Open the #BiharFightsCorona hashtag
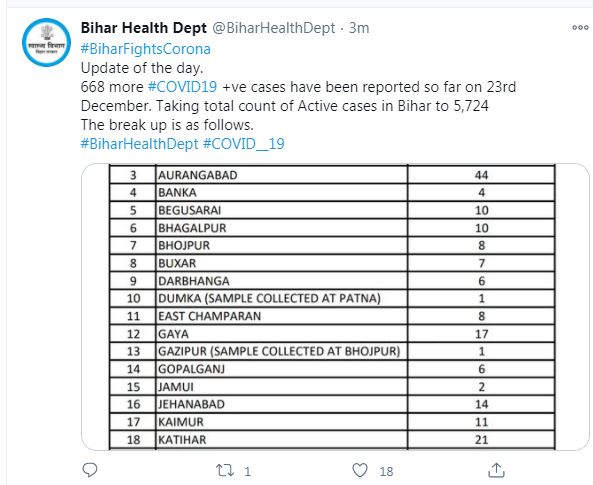Image resolution: width=593 pixels, height=485 pixels. pos(146,49)
